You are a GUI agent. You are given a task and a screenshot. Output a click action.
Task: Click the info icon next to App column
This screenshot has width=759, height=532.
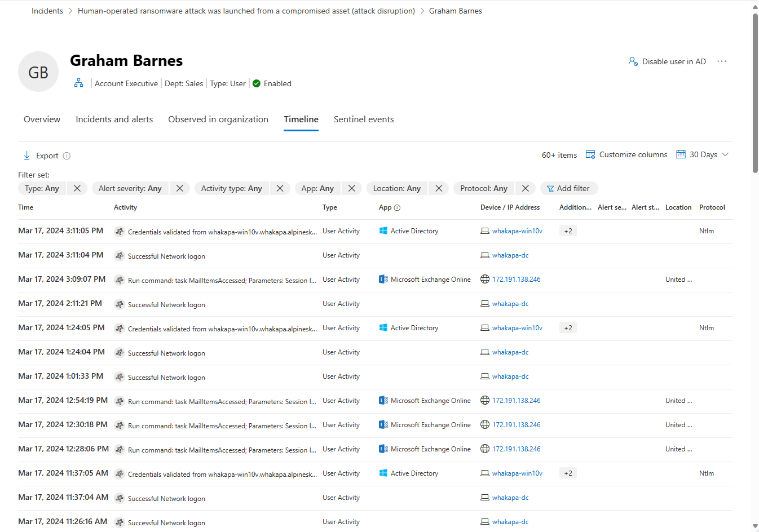coord(397,207)
